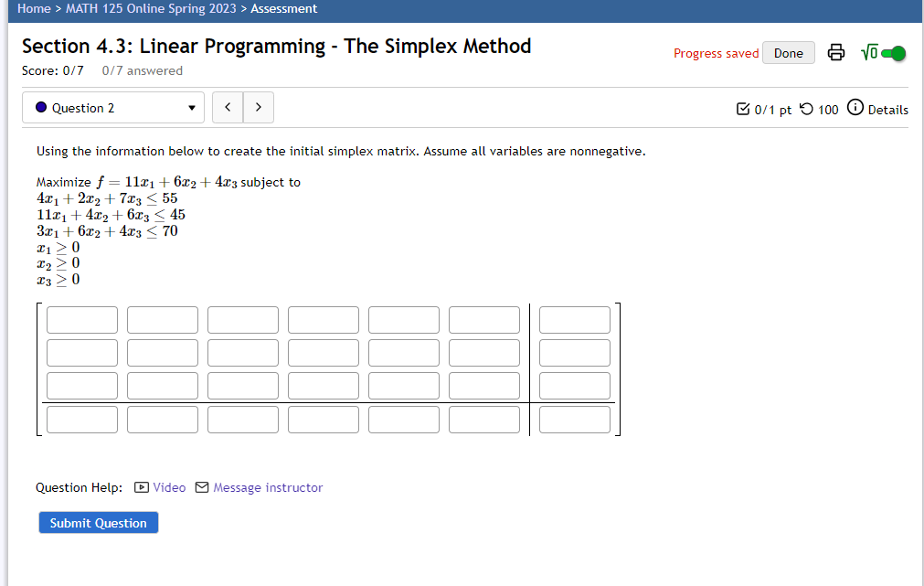924x586 pixels.
Task: Open the Question 2 dropdown selector
Action: pos(112,107)
